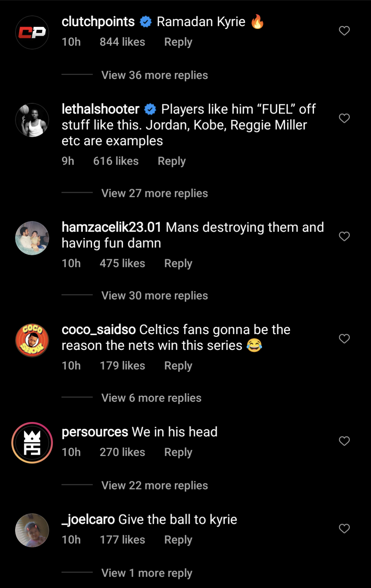Like _joelcaro's comment
This screenshot has width=371, height=588.
[x=344, y=528]
